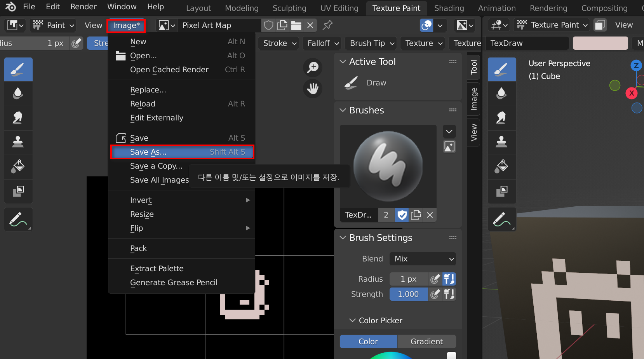This screenshot has width=644, height=359.
Task: Duplicate the TexDraw brush
Action: coord(416,215)
